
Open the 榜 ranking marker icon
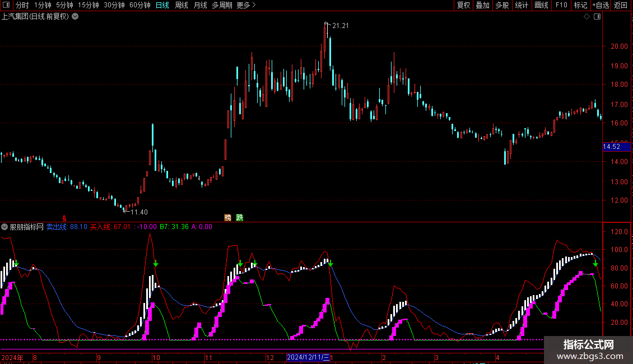(227, 217)
